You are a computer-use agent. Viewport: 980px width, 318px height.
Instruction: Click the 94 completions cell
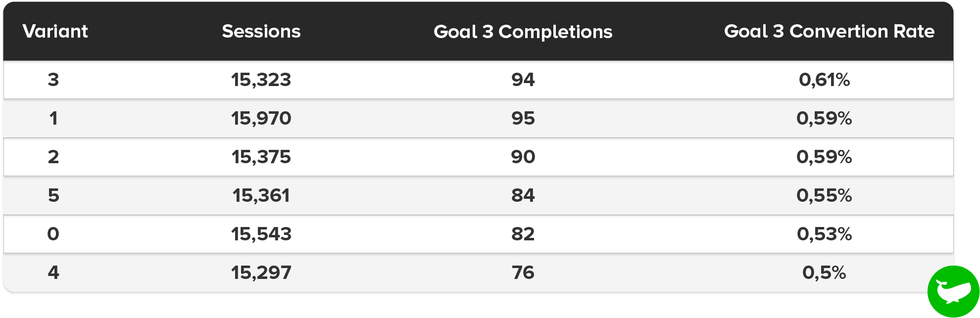pos(523,80)
